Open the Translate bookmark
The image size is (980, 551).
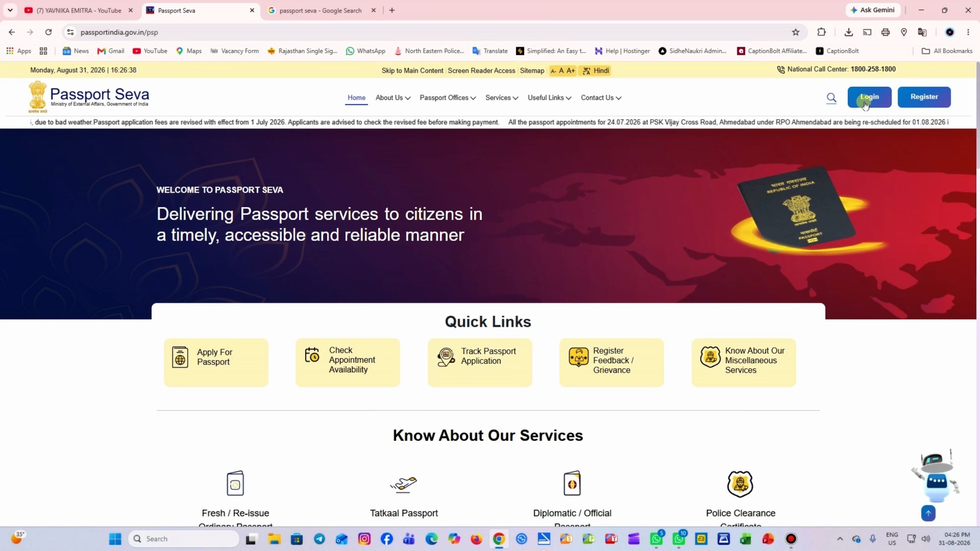pyautogui.click(x=490, y=51)
